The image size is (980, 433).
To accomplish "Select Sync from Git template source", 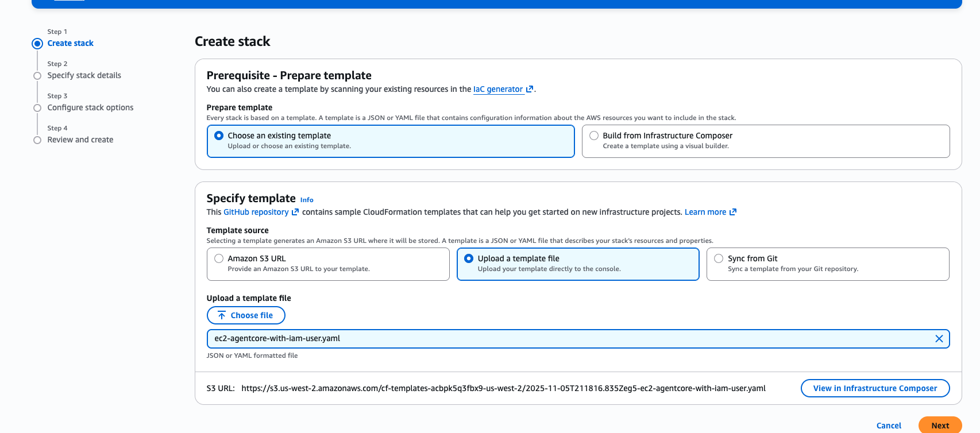I will [x=719, y=258].
